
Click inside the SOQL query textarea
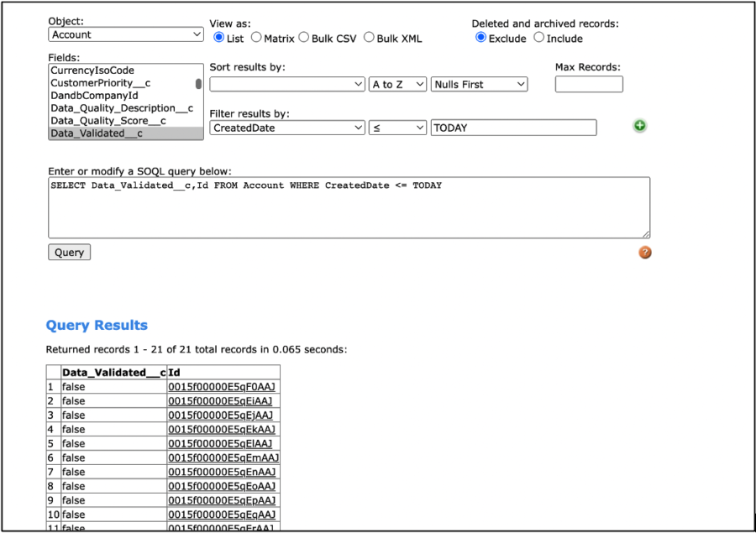pos(350,206)
